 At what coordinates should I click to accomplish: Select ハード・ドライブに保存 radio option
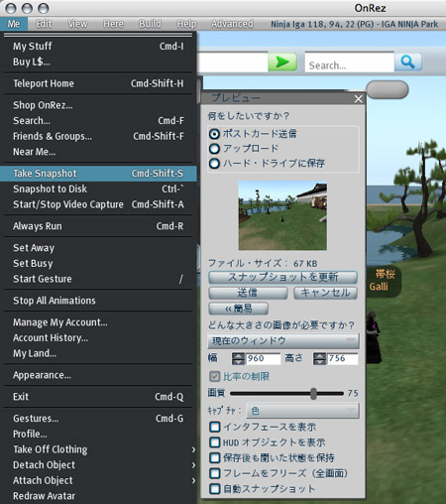[214, 163]
